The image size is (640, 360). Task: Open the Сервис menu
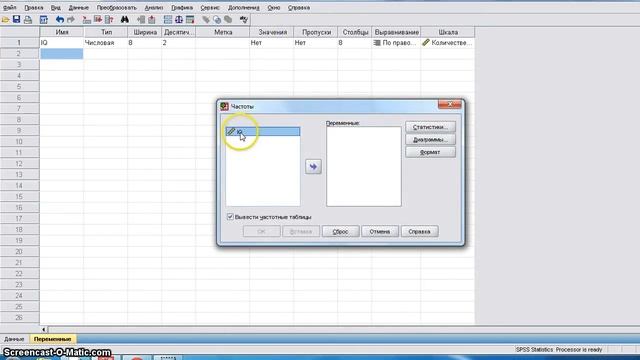210,8
